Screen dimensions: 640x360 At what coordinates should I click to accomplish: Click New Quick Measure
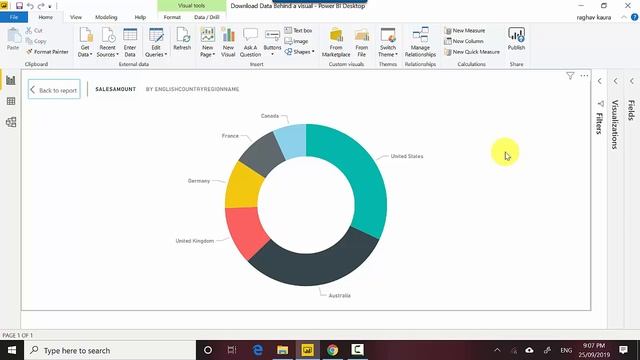pos(472,52)
